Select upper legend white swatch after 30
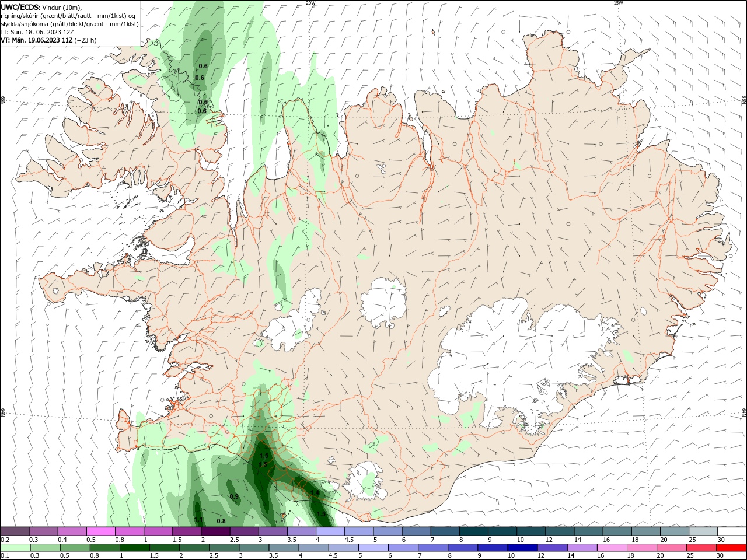Screen dimensions: 747x560 [732, 531]
